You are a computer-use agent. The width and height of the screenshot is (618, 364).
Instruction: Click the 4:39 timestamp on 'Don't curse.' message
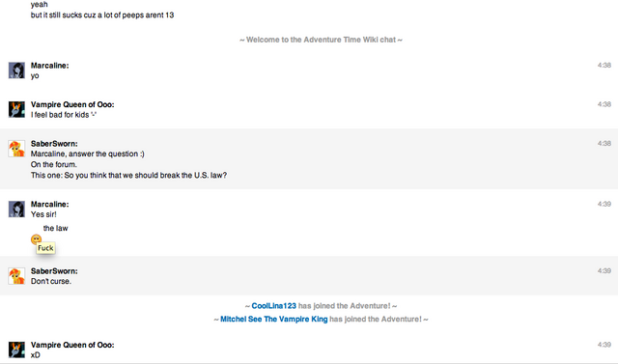[604, 271]
